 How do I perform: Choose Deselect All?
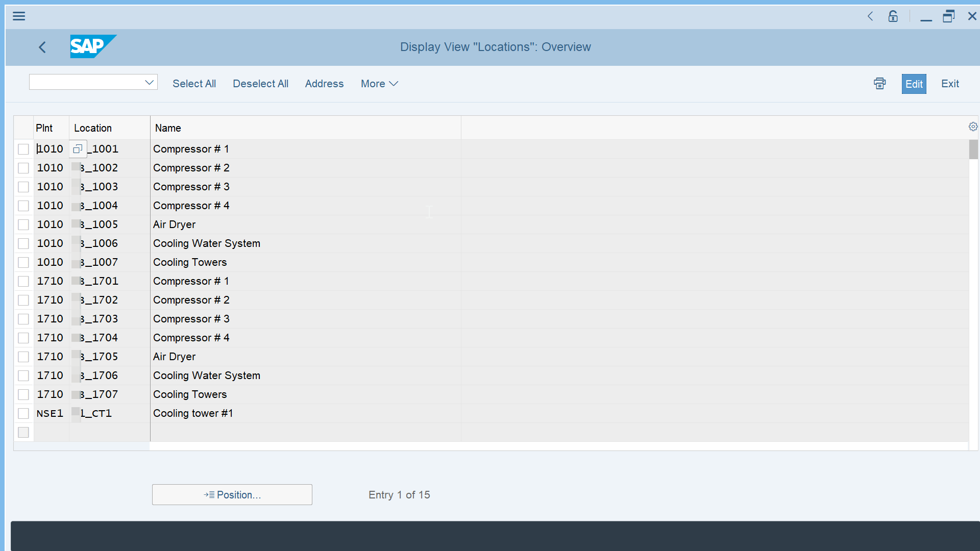[x=260, y=84]
